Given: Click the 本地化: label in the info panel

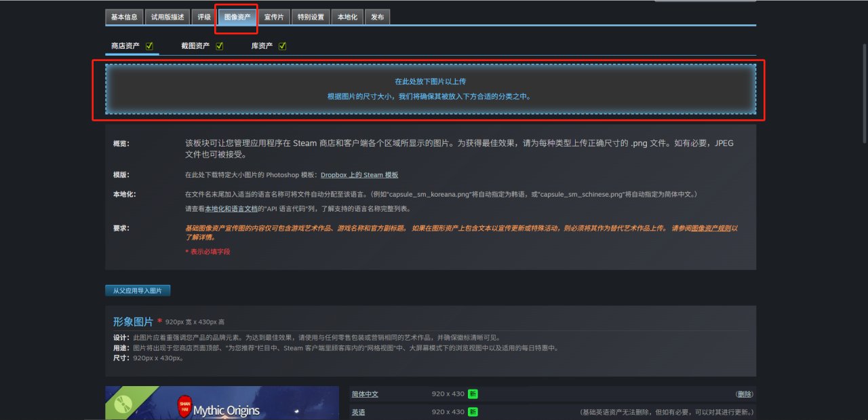Looking at the screenshot, I should tap(125, 194).
